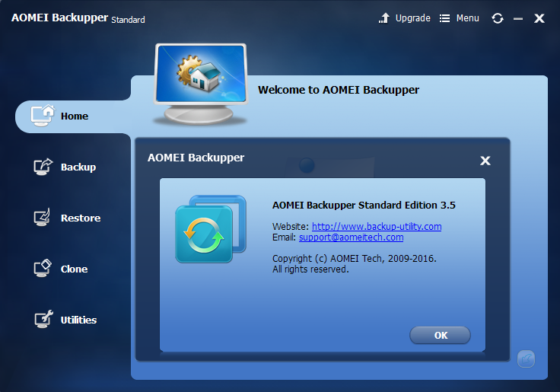Viewport: 560px width, 392px height.
Task: Open the Home tab label
Action: pos(75,116)
